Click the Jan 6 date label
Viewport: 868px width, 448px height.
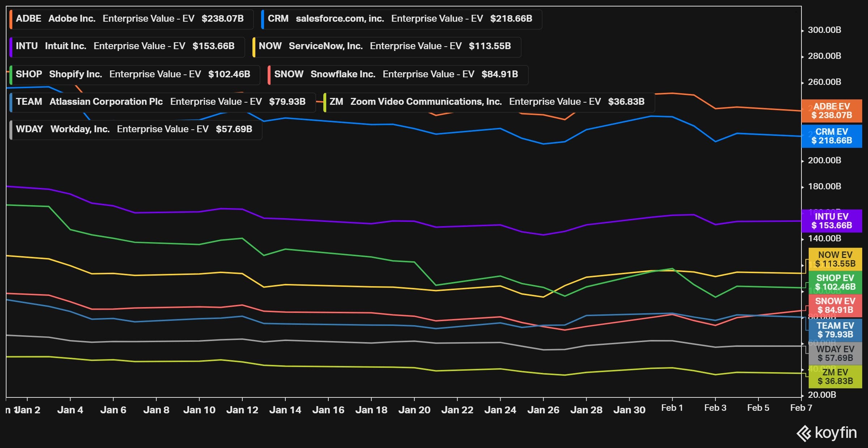pos(113,410)
